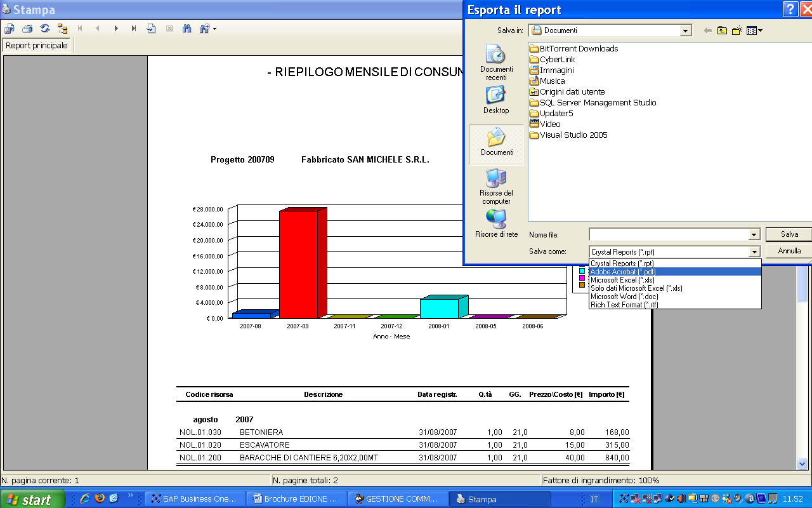The height and width of the screenshot is (508, 812).
Task: Click the BARACCHE DI CANTIERE 6,20X2,00MT row
Action: [404, 458]
